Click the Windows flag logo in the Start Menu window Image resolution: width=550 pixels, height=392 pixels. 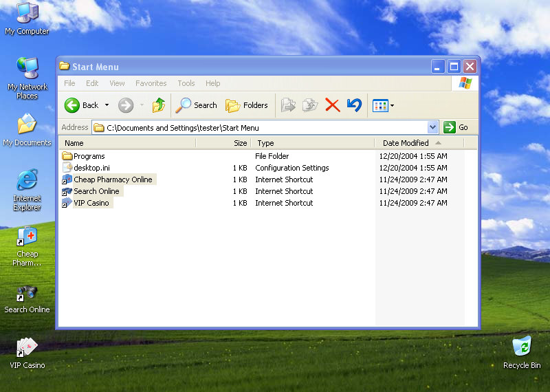[x=465, y=83]
